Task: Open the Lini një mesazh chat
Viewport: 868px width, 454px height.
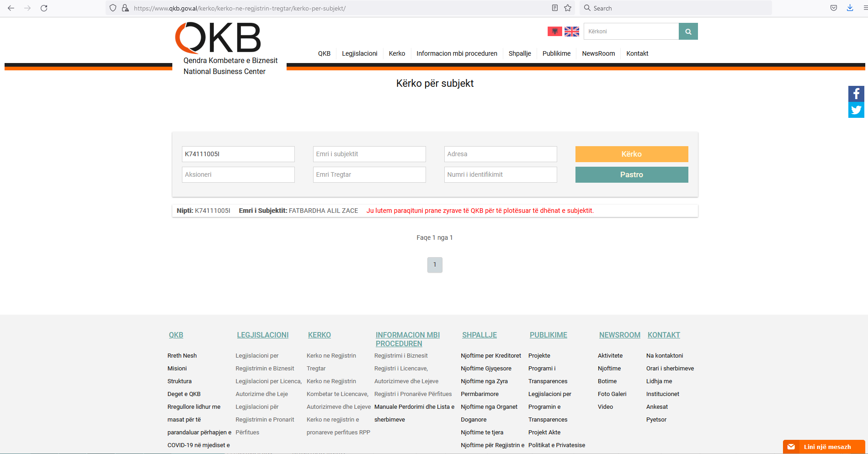Action: (823, 447)
